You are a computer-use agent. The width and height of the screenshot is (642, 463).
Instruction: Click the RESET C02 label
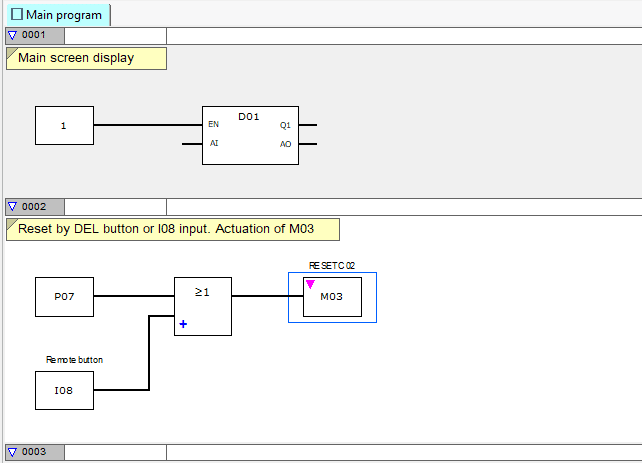[332, 266]
